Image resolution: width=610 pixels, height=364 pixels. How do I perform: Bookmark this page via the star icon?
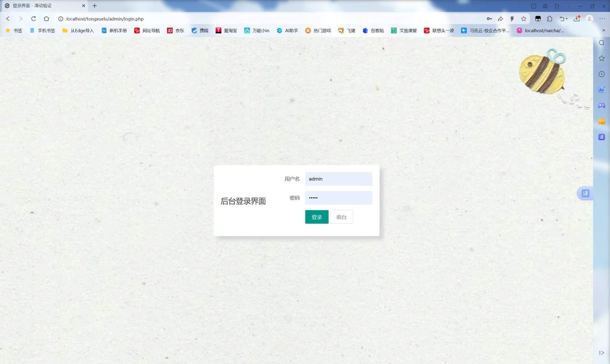tap(524, 19)
